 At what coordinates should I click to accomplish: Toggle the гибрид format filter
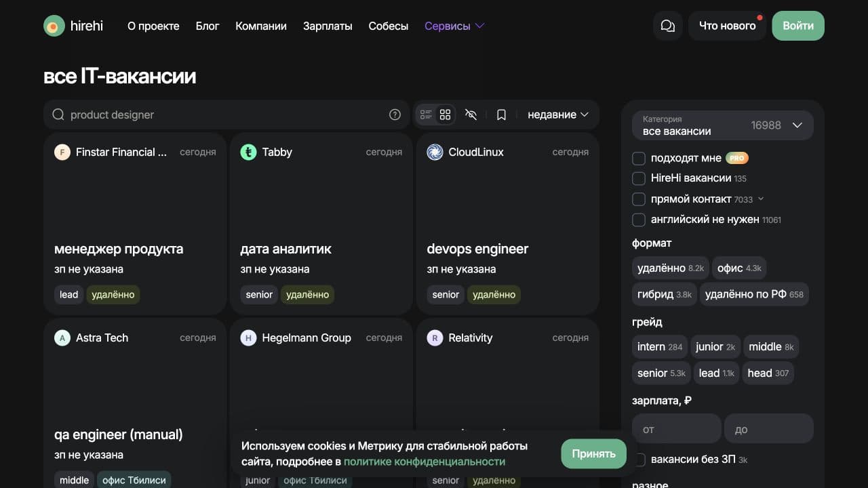(x=665, y=294)
